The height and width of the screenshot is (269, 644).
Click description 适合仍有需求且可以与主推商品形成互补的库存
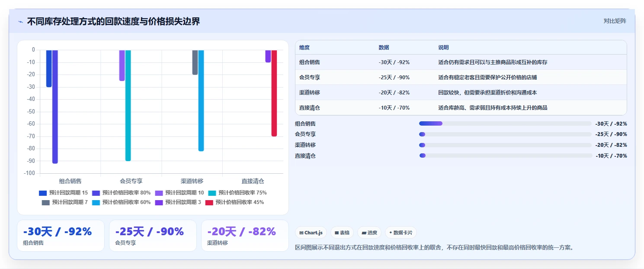493,62
